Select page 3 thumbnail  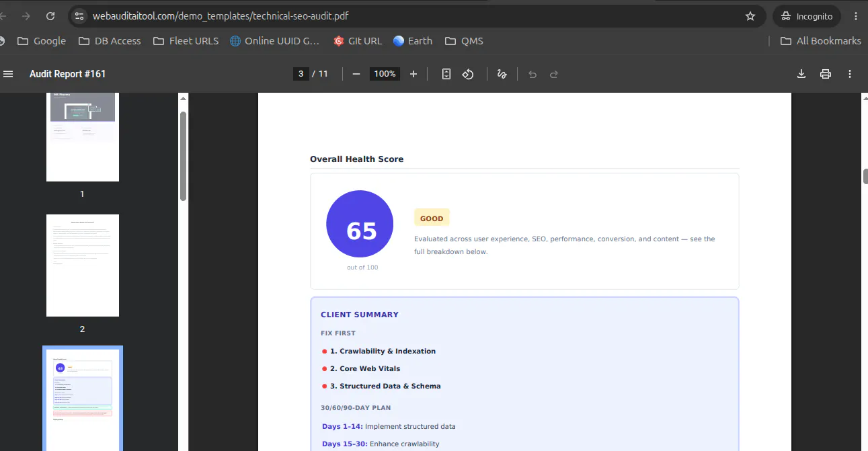[83, 399]
